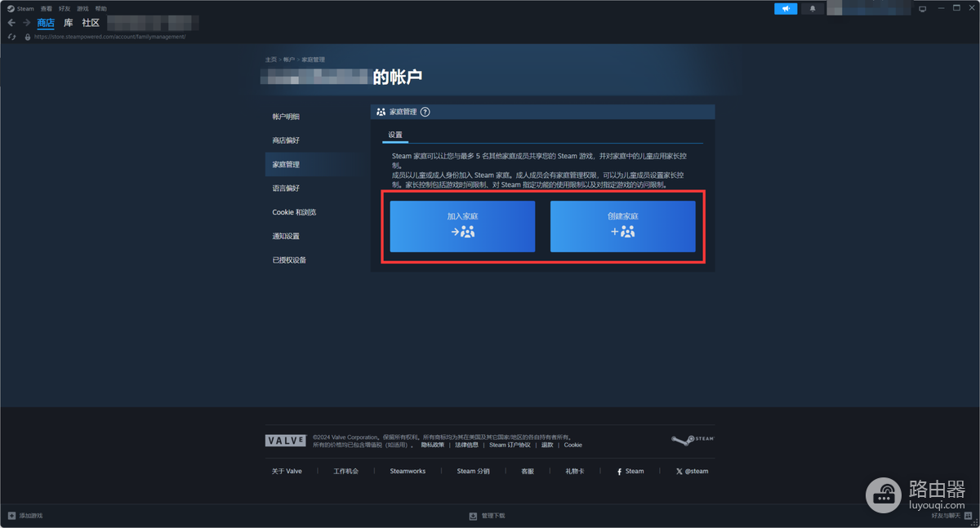Viewport: 980px width, 528px height.
Task: Click the manage downloads icon
Action: pyautogui.click(x=473, y=516)
